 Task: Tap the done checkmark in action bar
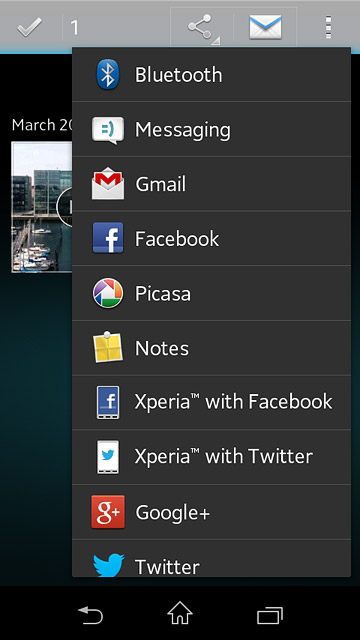coord(29,27)
